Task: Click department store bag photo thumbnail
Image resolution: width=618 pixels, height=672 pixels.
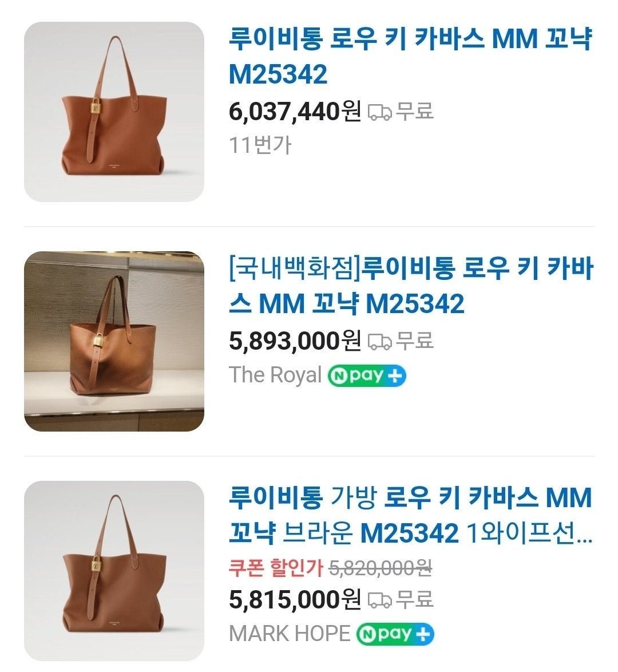Action: (x=114, y=342)
